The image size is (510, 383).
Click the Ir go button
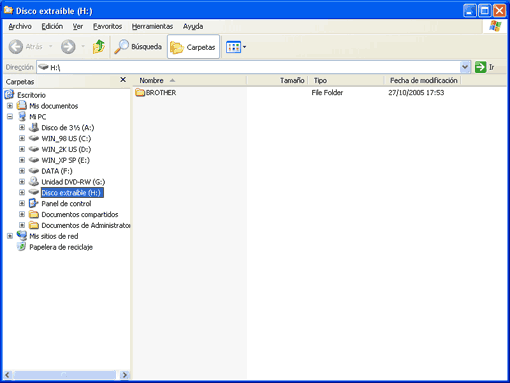[x=485, y=67]
